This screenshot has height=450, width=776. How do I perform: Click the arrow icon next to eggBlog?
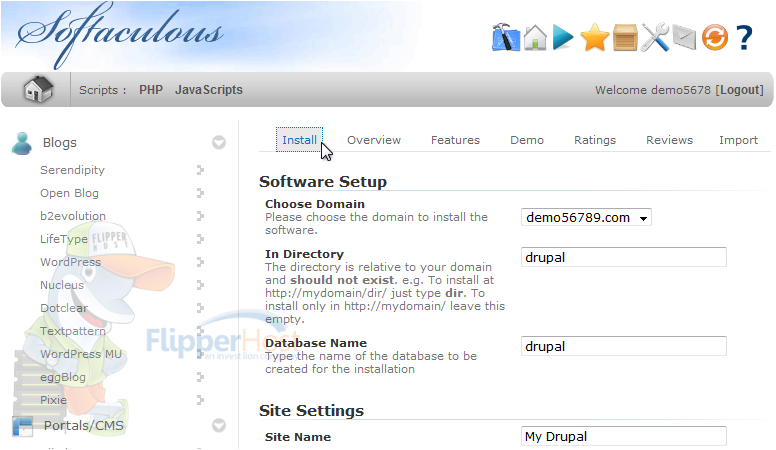pyautogui.click(x=200, y=377)
